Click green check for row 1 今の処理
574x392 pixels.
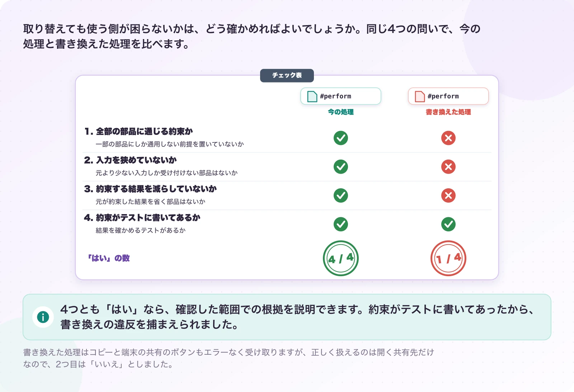point(341,138)
